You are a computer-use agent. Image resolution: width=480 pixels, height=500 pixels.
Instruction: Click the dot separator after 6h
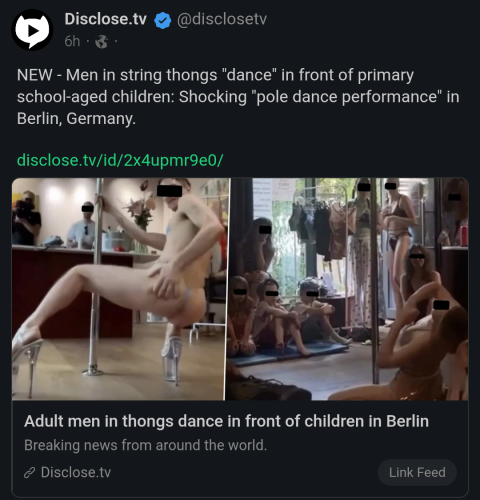88,42
